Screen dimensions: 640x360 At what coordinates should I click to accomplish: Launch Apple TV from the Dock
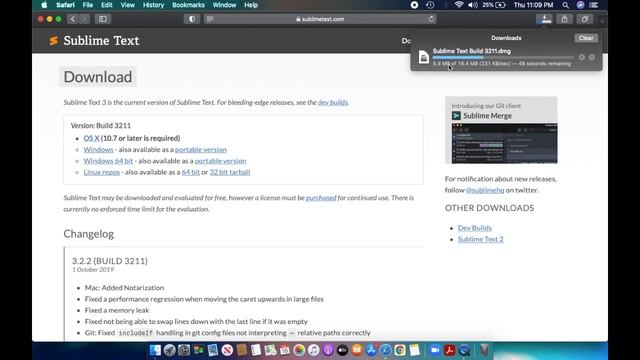[342, 350]
